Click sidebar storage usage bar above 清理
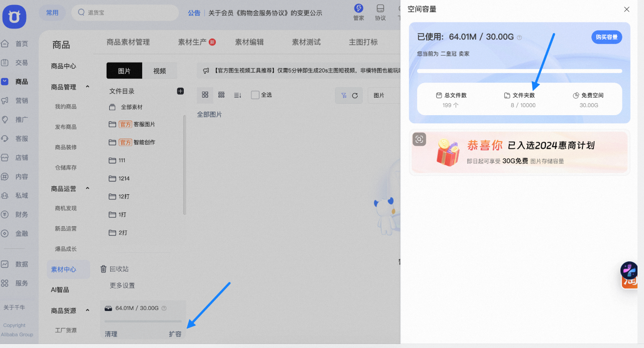Viewport: 644px width, 348px height. [x=143, y=321]
